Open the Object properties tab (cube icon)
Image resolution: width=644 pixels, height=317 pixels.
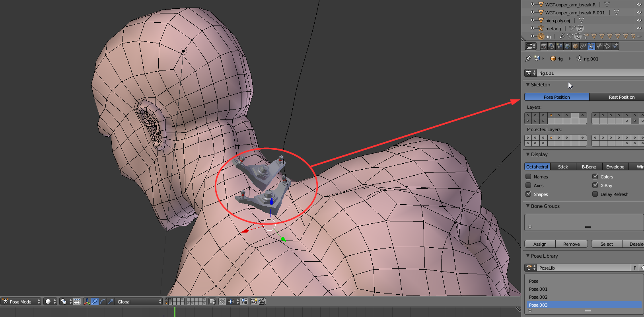coord(575,46)
